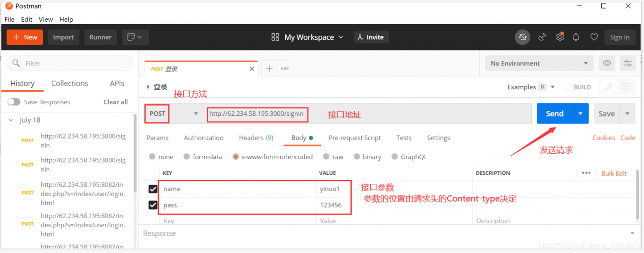The width and height of the screenshot is (644, 253).
Task: Open the Headers (9) tab
Action: (x=256, y=138)
